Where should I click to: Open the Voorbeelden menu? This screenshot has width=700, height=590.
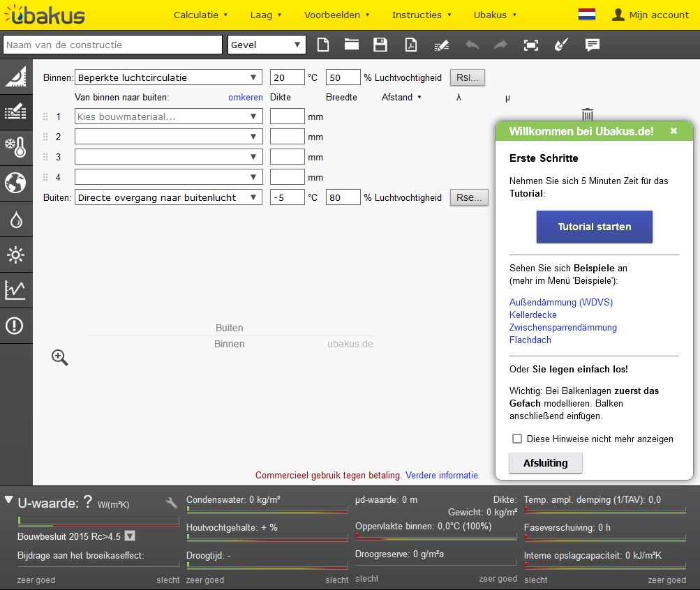click(337, 15)
